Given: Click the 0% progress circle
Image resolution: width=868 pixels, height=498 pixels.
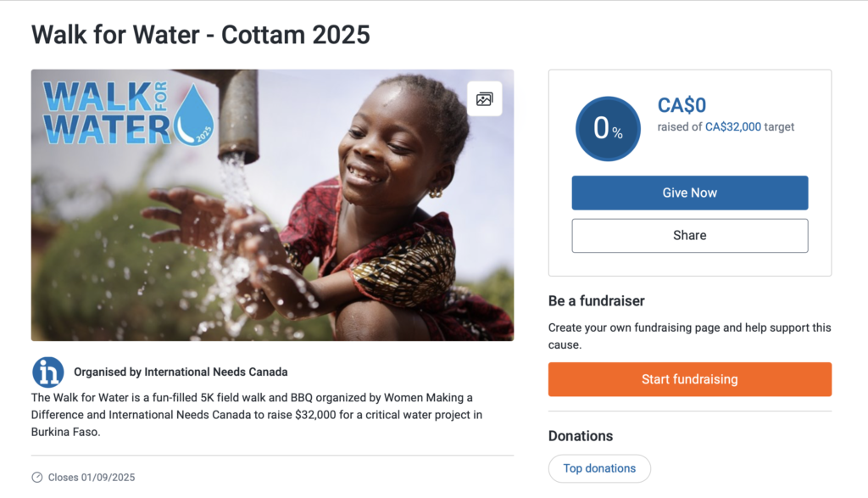Looking at the screenshot, I should [x=608, y=129].
